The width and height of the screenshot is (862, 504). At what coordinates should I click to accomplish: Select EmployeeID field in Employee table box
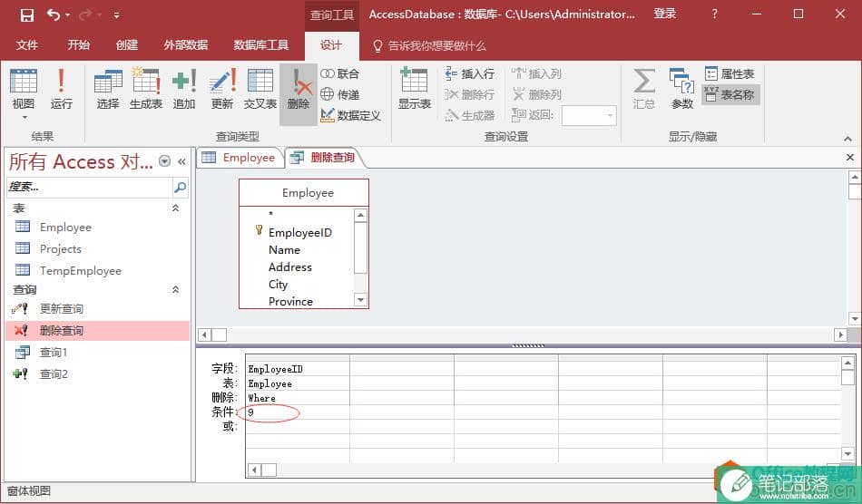(x=300, y=233)
